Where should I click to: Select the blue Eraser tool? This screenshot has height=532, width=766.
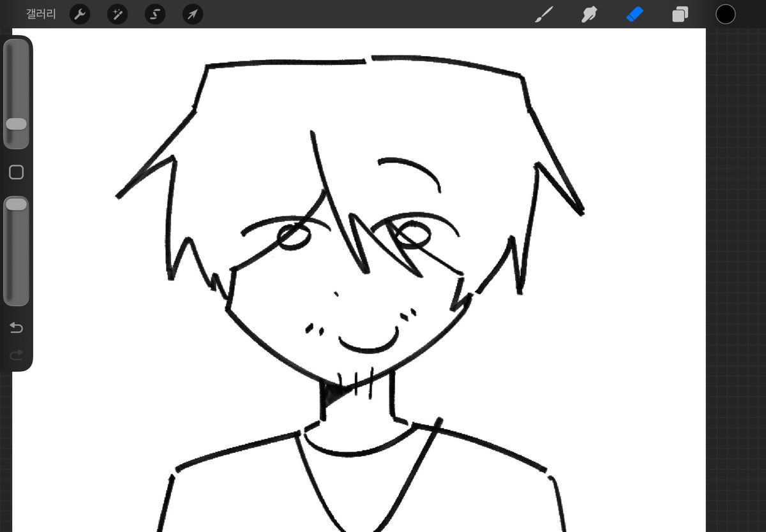pyautogui.click(x=635, y=14)
